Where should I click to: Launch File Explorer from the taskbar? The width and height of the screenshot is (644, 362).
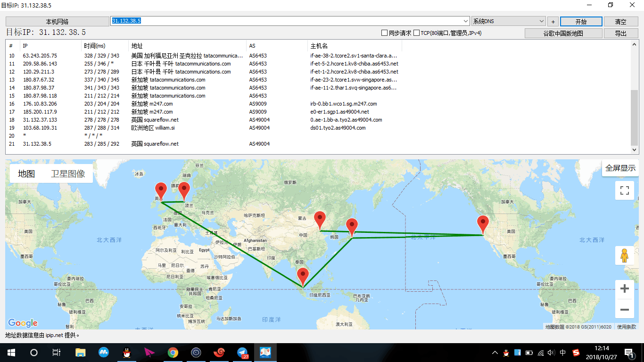(x=81, y=353)
